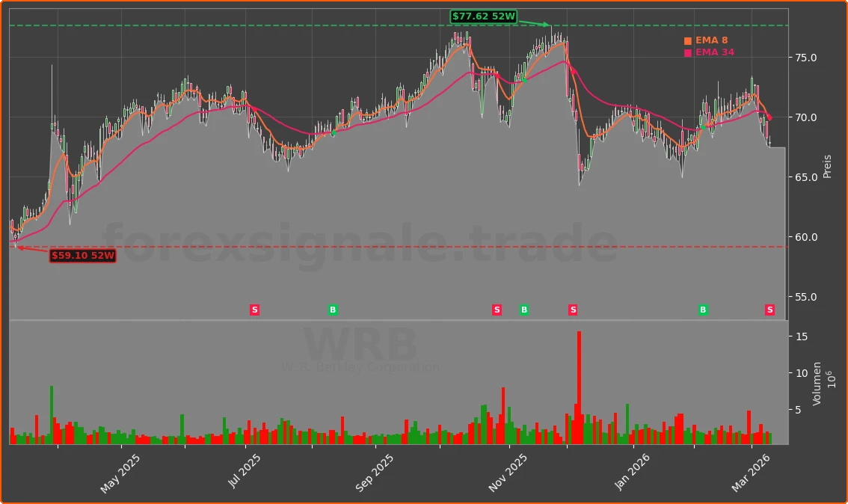Select the green B marker near Feb 2026
The width and height of the screenshot is (848, 504).
pyautogui.click(x=702, y=309)
